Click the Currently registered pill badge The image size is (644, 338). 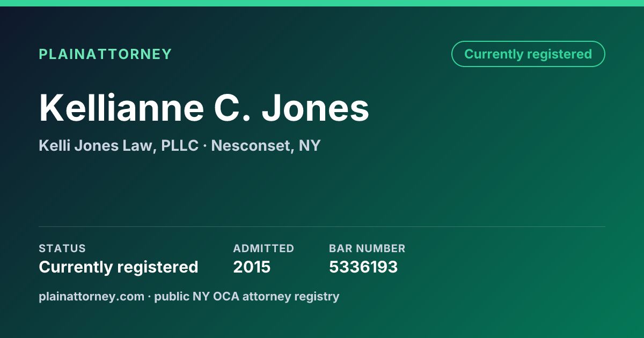click(x=528, y=54)
